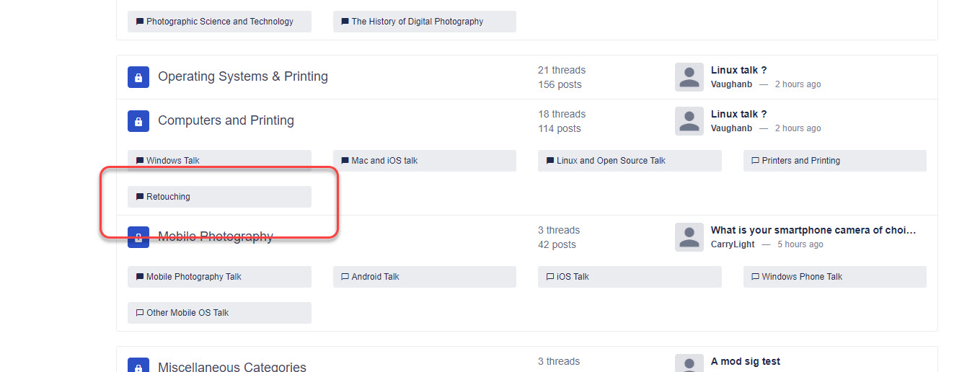The image size is (980, 372).
Task: Open the A mod sig test thread
Action: pyautogui.click(x=745, y=361)
